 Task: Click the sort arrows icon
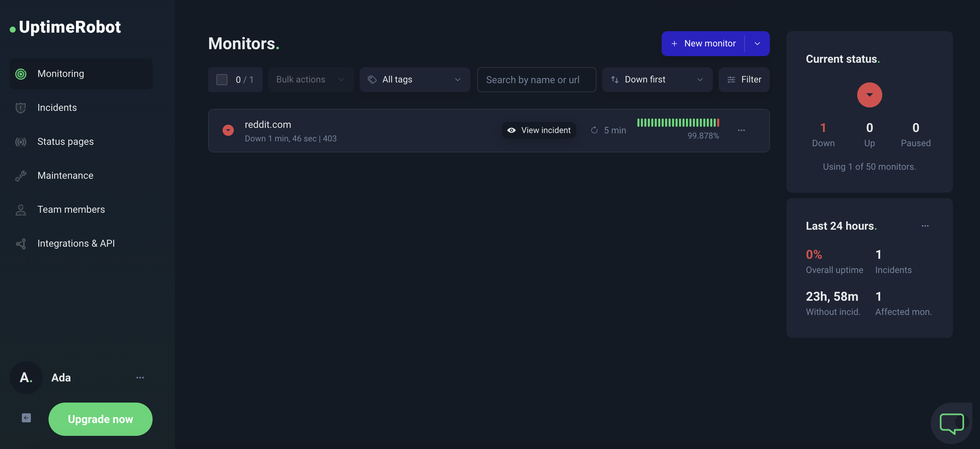point(614,79)
